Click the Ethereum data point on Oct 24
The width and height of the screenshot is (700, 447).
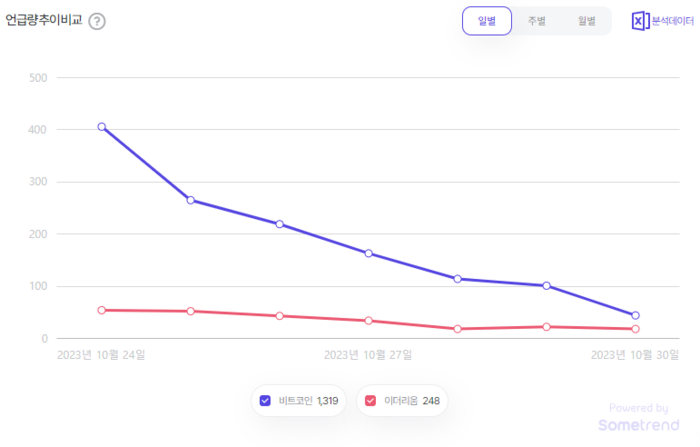pos(102,310)
